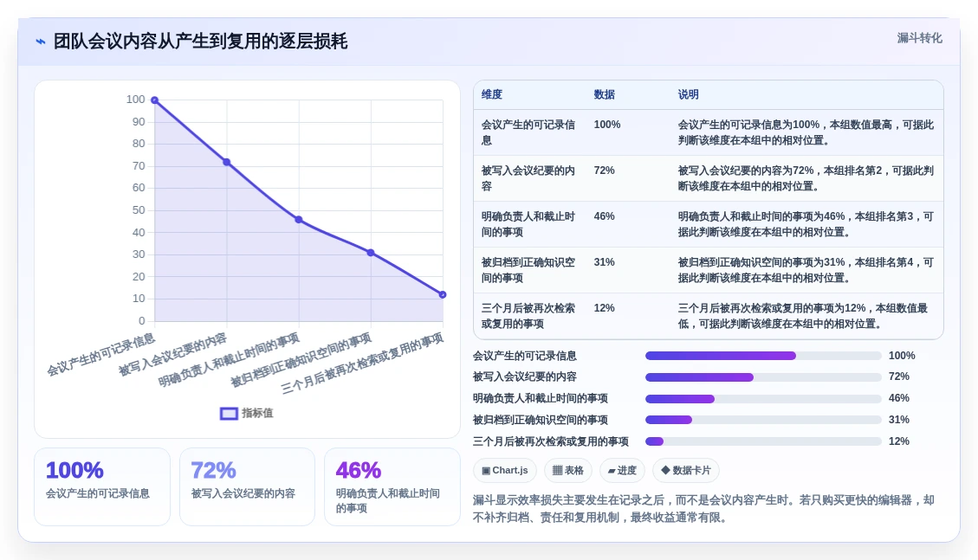Toggle the 指标值 legend swatch
The image size is (978, 560).
pyautogui.click(x=229, y=413)
